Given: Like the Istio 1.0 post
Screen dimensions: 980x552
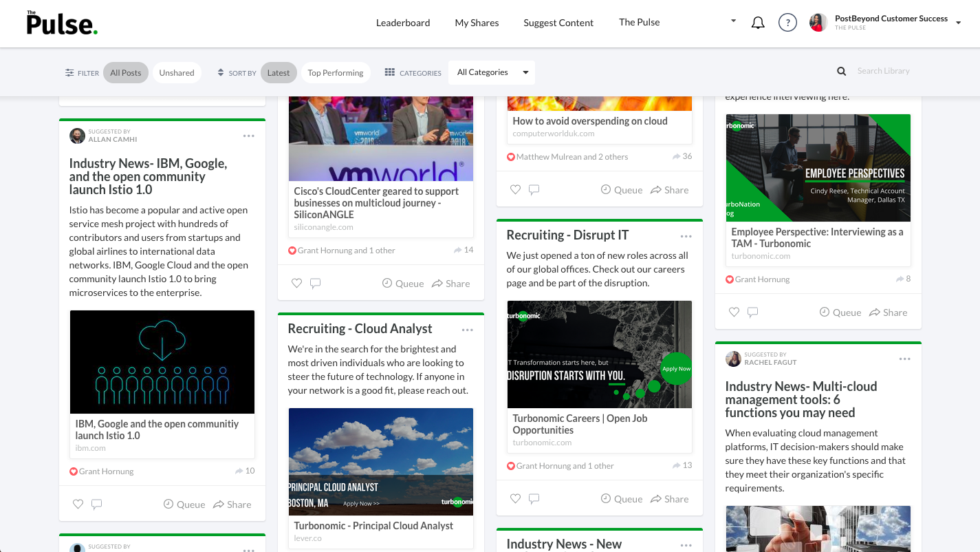Looking at the screenshot, I should click(78, 505).
